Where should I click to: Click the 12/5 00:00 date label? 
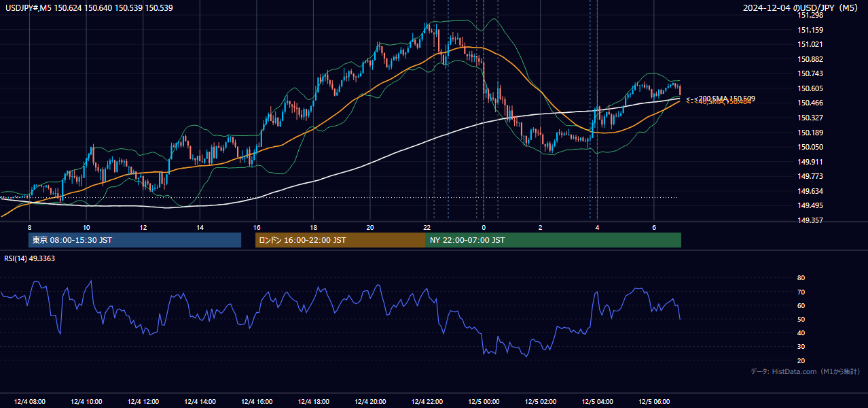[x=484, y=402]
